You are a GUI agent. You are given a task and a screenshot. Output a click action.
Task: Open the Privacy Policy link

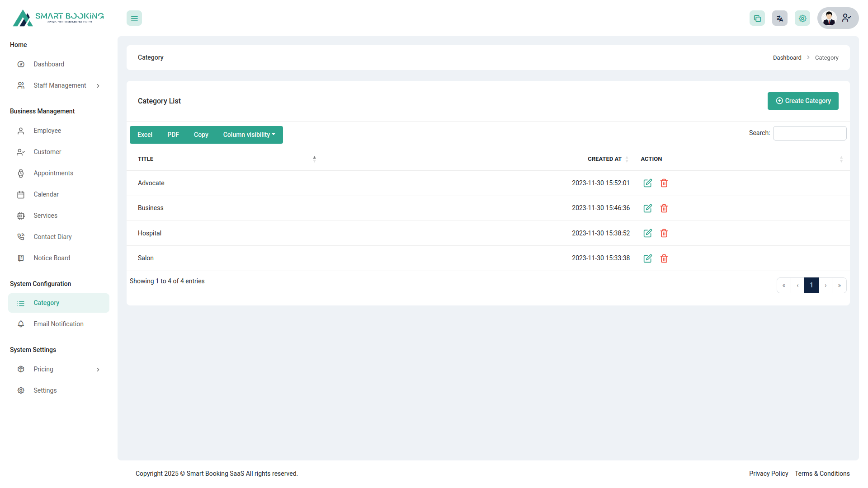tap(768, 474)
